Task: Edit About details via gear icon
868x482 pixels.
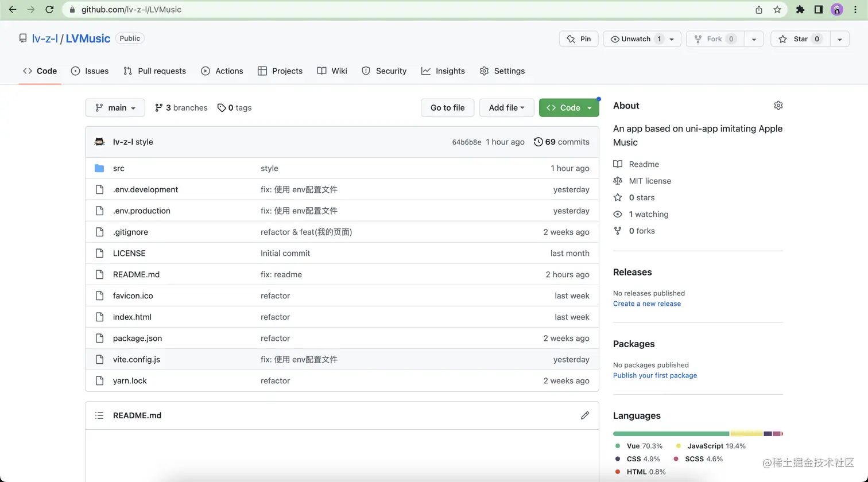Action: tap(778, 106)
